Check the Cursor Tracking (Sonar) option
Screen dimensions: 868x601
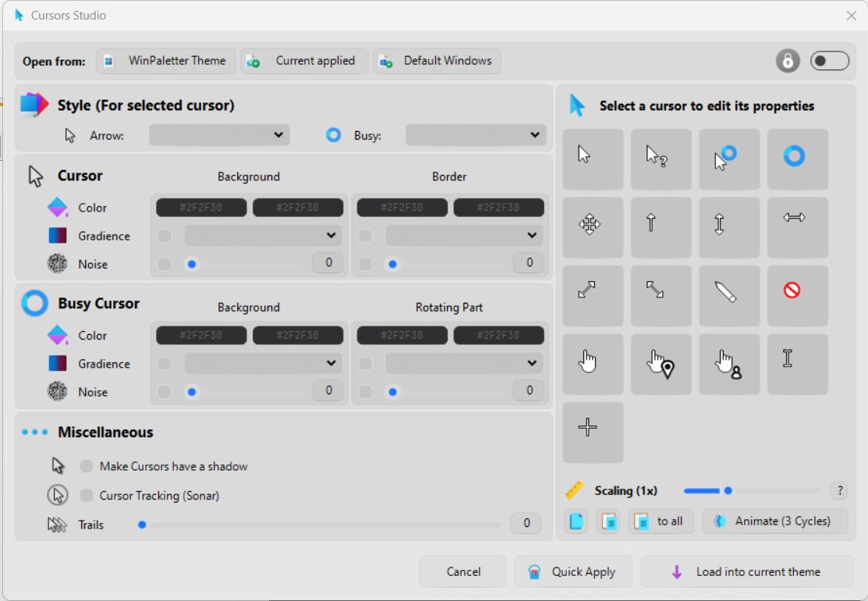click(x=87, y=496)
